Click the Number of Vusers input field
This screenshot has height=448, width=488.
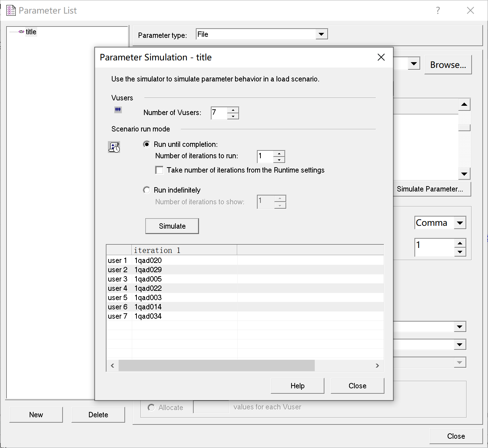(219, 113)
